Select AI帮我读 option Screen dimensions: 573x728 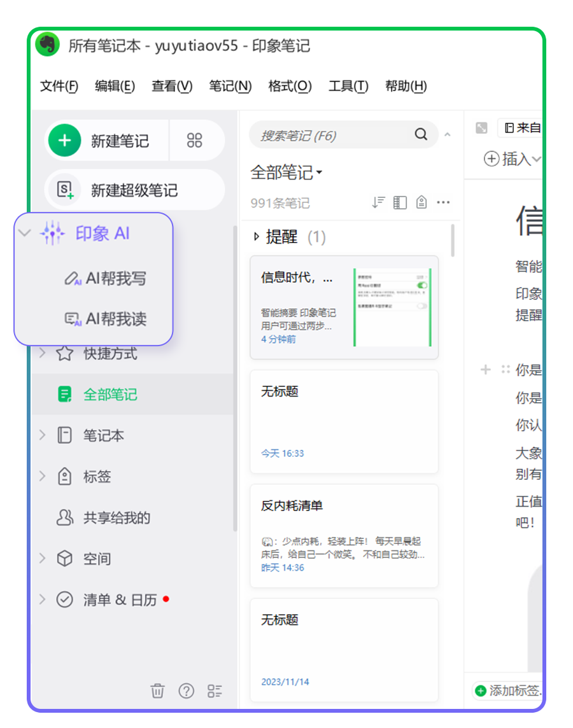click(x=106, y=319)
